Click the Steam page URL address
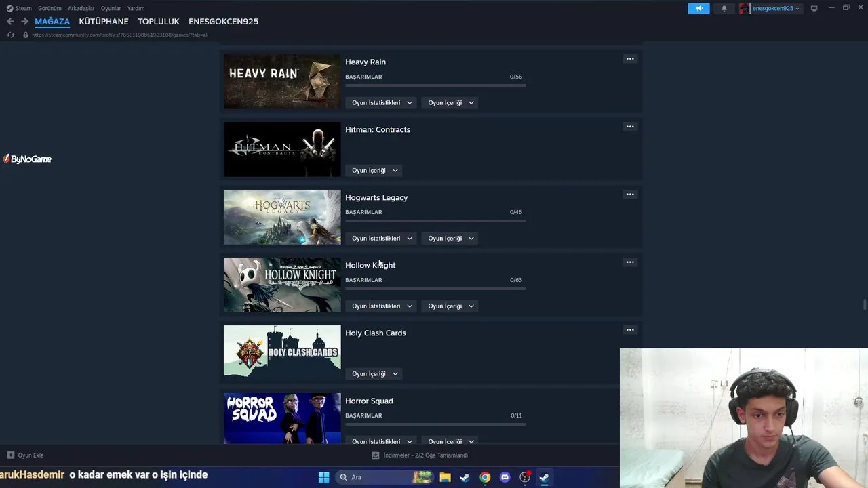The image size is (868, 488). tap(120, 35)
